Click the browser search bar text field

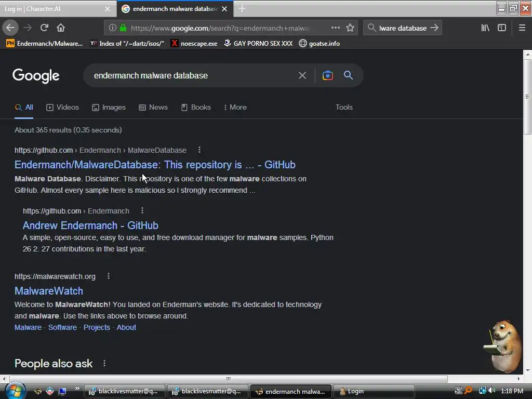tap(403, 28)
